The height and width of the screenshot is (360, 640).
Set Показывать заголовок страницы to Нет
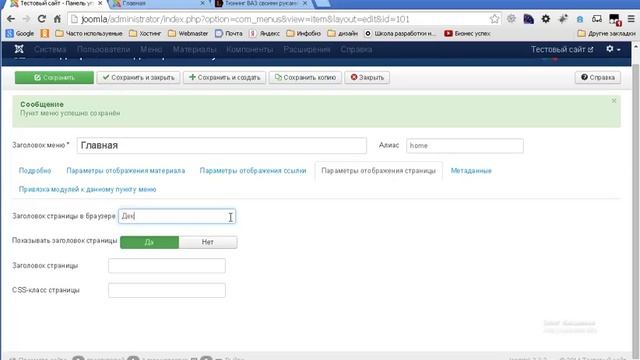(208, 242)
